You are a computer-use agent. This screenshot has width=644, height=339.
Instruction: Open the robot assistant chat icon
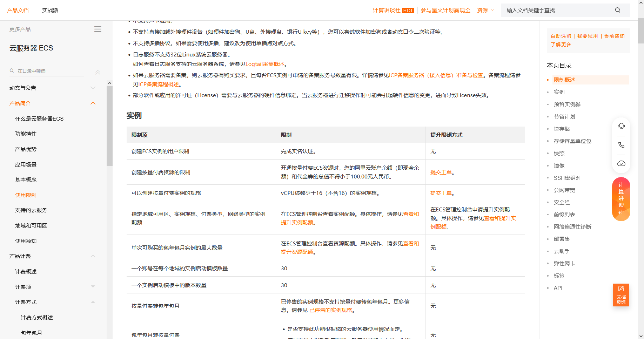(621, 163)
